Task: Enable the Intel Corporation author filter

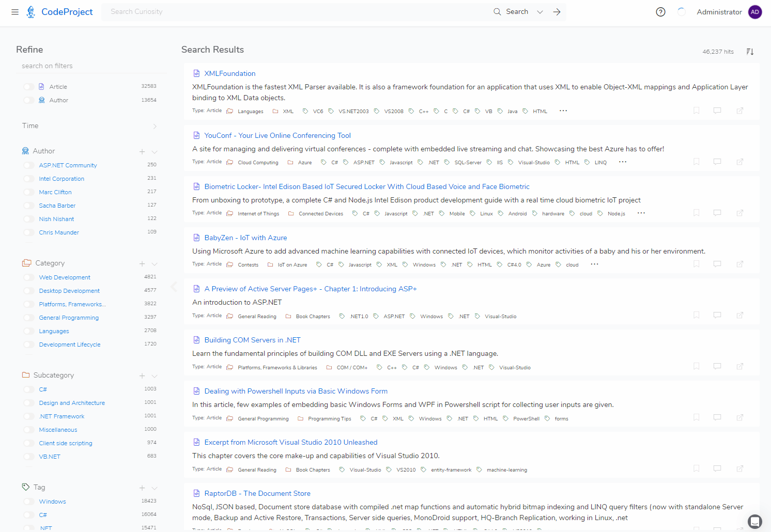Action: click(29, 179)
